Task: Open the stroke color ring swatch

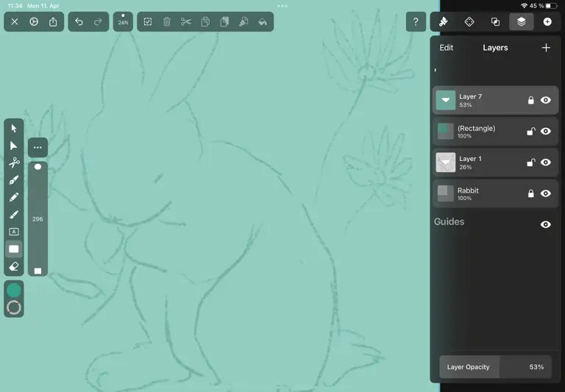Action: [x=14, y=307]
